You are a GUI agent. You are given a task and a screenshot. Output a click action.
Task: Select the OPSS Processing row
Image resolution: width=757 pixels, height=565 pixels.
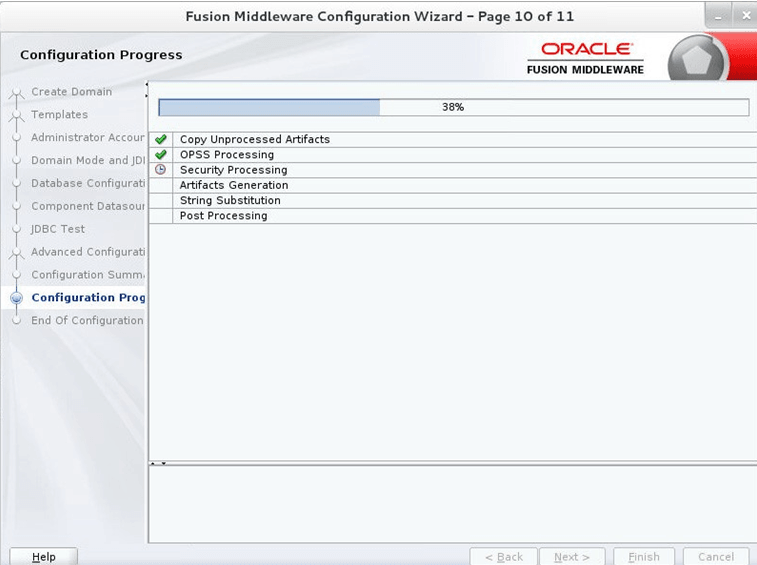pyautogui.click(x=453, y=155)
